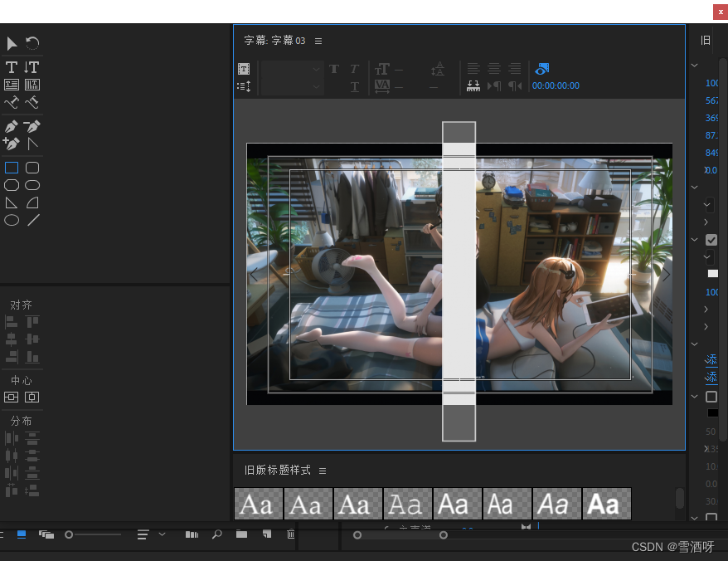Click the New Bin folder icon
This screenshot has height=561, width=728.
(241, 534)
